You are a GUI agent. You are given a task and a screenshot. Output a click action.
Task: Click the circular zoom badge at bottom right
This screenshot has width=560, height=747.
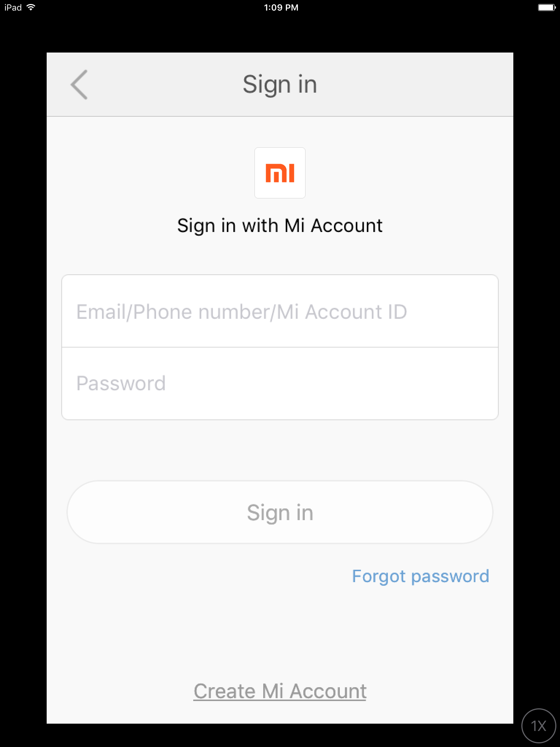539,726
